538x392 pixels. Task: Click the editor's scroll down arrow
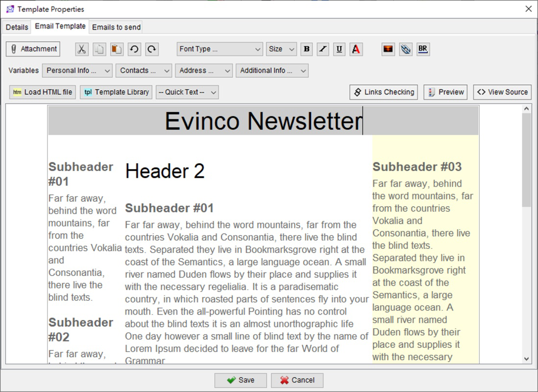click(527, 359)
